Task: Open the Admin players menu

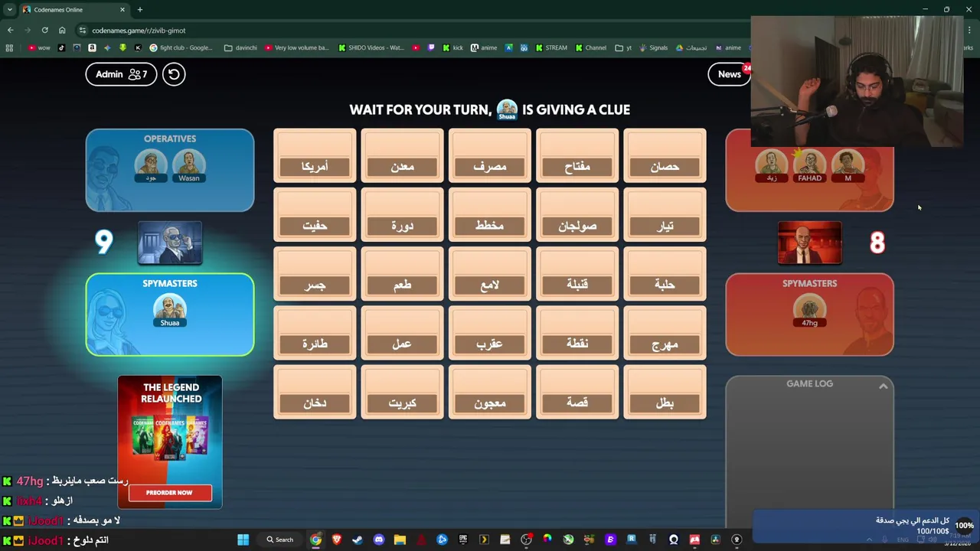Action: click(121, 74)
